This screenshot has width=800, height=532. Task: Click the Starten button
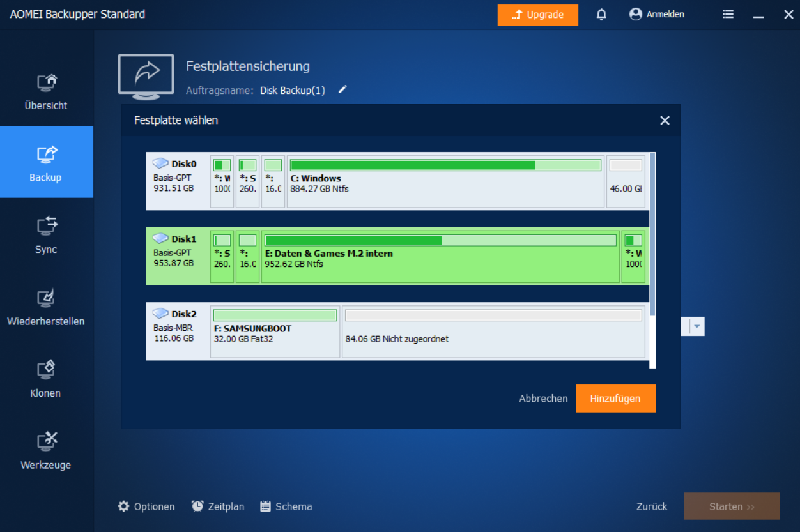tap(732, 506)
